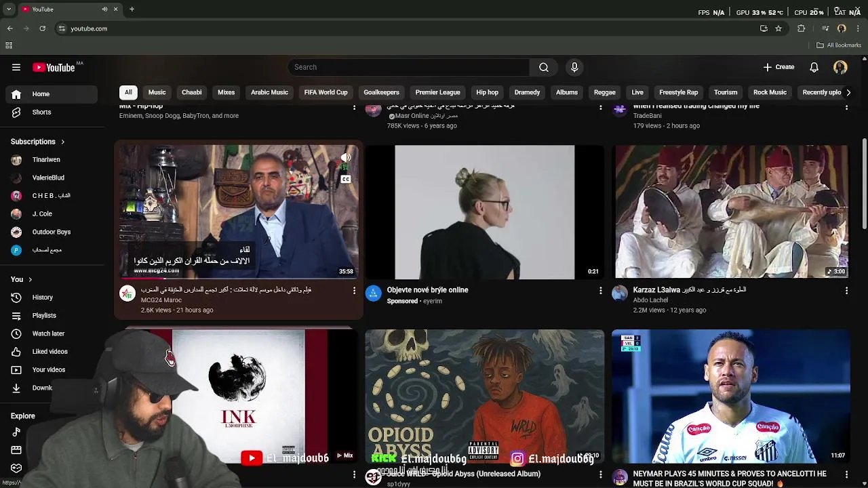This screenshot has height=488, width=868.
Task: Select the Tourism filter chip
Action: (x=725, y=92)
